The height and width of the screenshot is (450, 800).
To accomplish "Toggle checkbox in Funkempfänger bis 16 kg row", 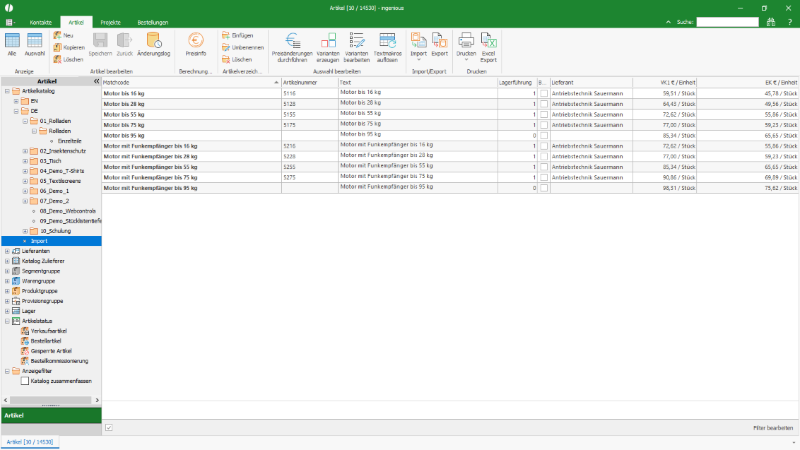I will coord(544,146).
